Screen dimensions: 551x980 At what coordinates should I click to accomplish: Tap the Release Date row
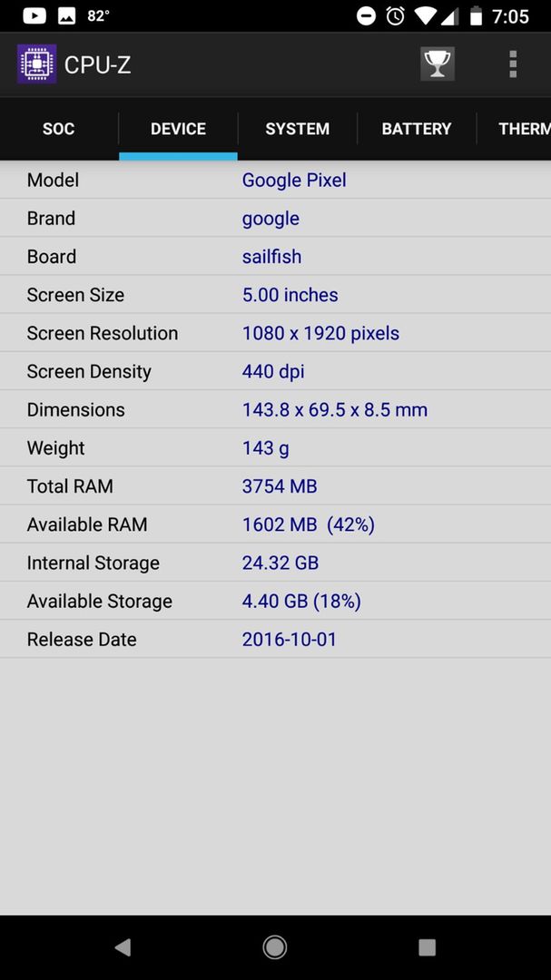(275, 640)
